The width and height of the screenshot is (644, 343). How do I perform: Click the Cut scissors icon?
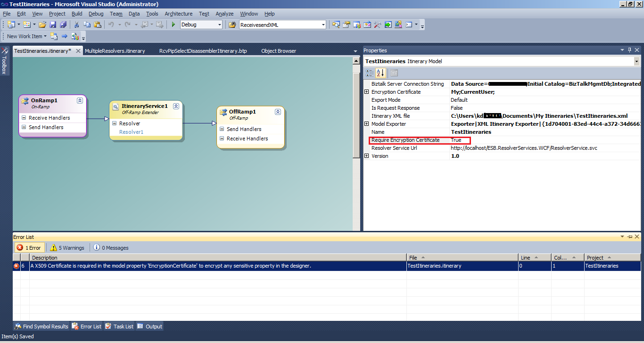click(76, 24)
